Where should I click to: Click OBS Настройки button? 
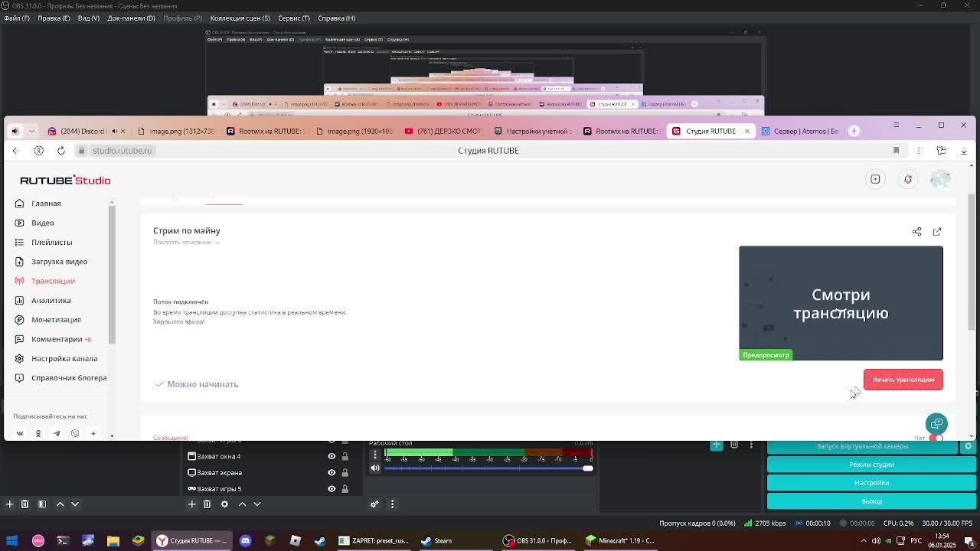pos(871,483)
